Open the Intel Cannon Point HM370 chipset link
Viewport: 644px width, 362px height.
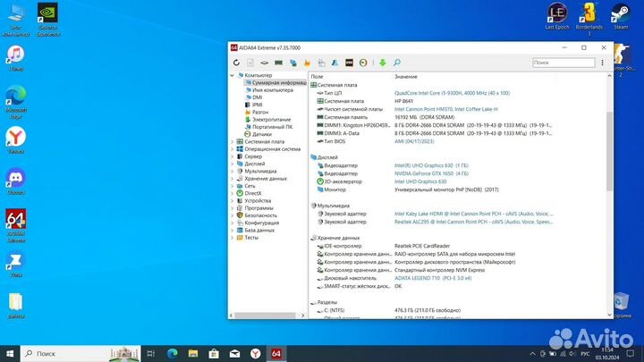446,109
